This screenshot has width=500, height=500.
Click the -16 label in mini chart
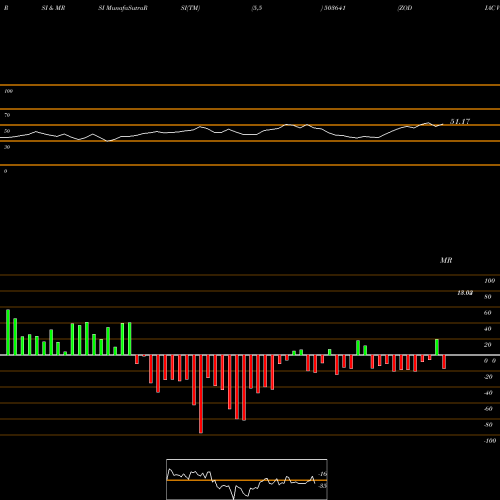[323, 474]
